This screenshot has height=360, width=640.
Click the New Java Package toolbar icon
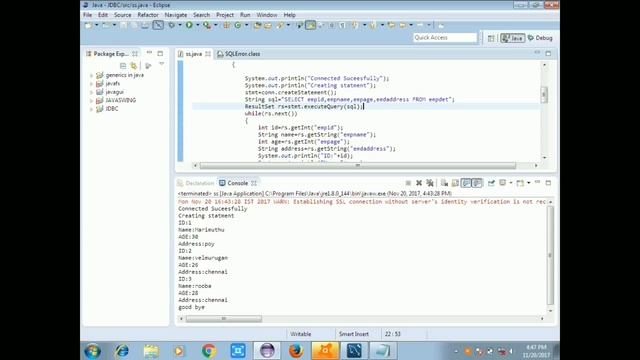(227, 25)
